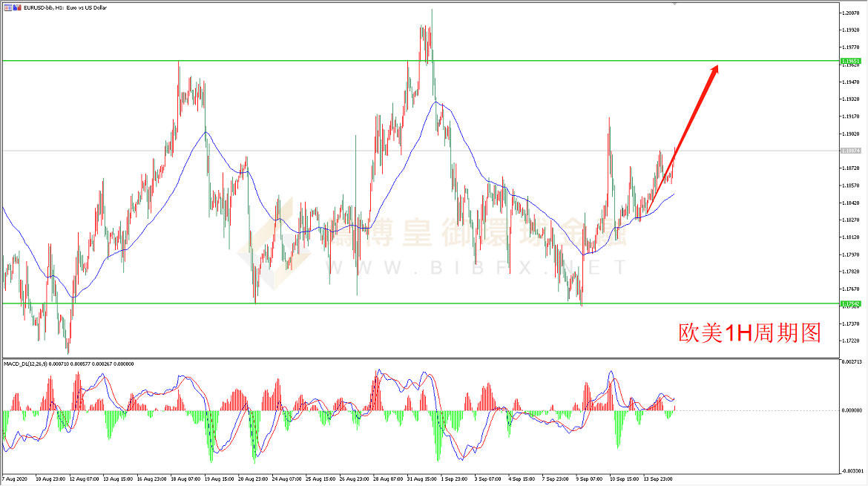Click the 31 Aug 15:00 time label
Viewport: 868px width, 486px height.
421,479
